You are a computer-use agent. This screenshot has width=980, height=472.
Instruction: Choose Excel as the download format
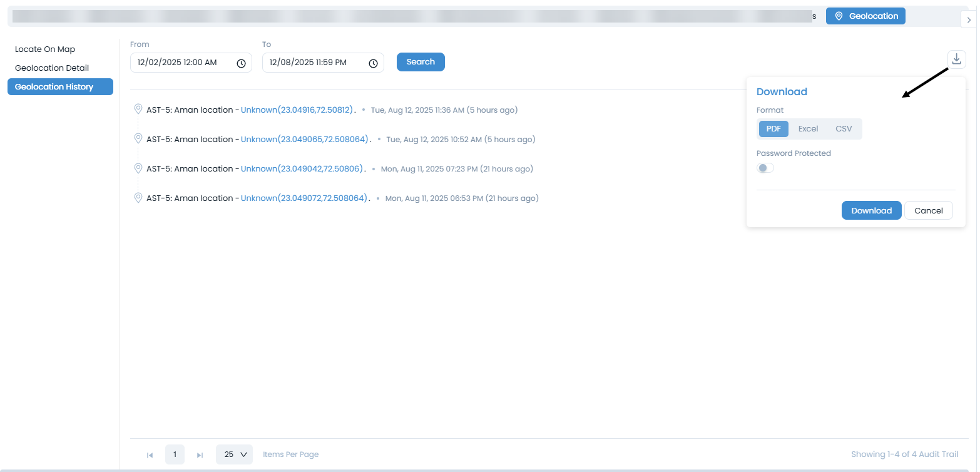tap(808, 129)
